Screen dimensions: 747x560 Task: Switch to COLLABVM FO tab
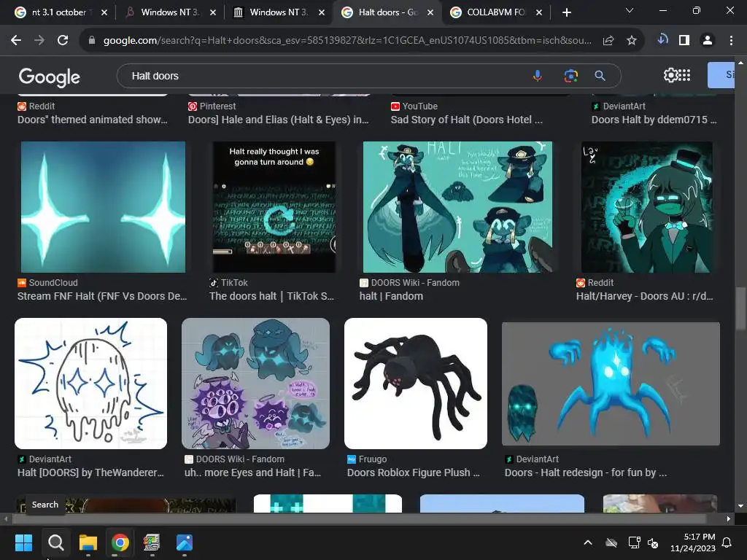point(495,12)
